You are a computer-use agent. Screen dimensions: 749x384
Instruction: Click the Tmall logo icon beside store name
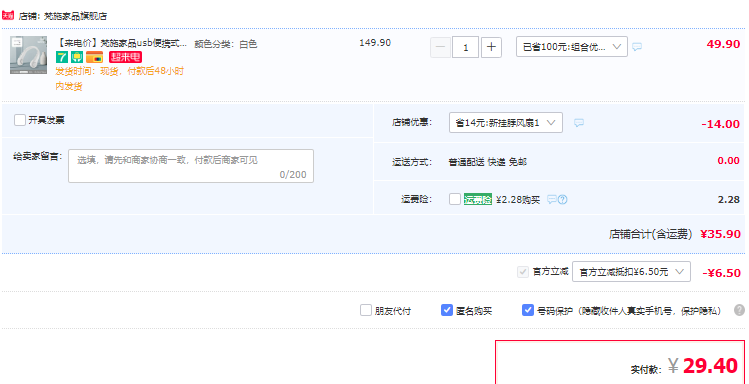pyautogui.click(x=8, y=15)
